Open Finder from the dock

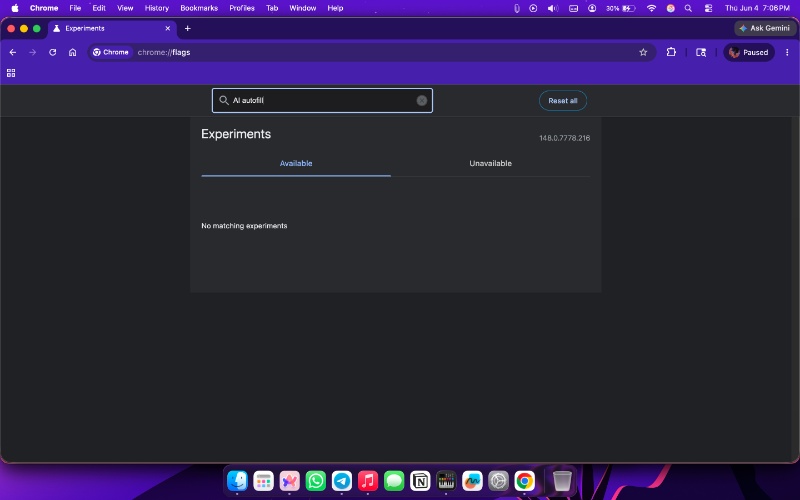[x=237, y=480]
